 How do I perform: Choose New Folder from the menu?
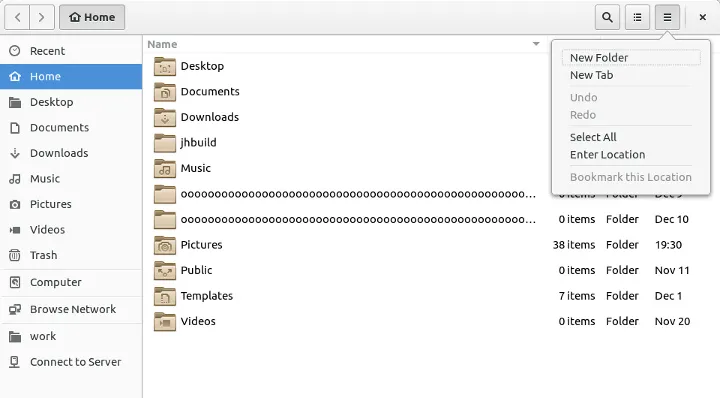631,58
